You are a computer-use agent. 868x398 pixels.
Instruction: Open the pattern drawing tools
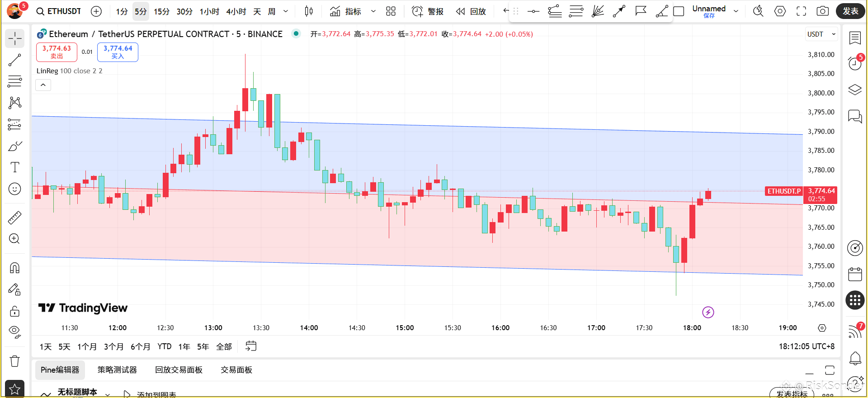click(15, 103)
